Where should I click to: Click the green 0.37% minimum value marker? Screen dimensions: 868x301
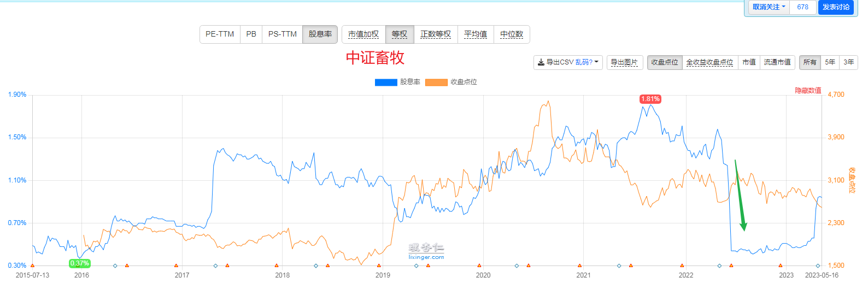coord(80,263)
